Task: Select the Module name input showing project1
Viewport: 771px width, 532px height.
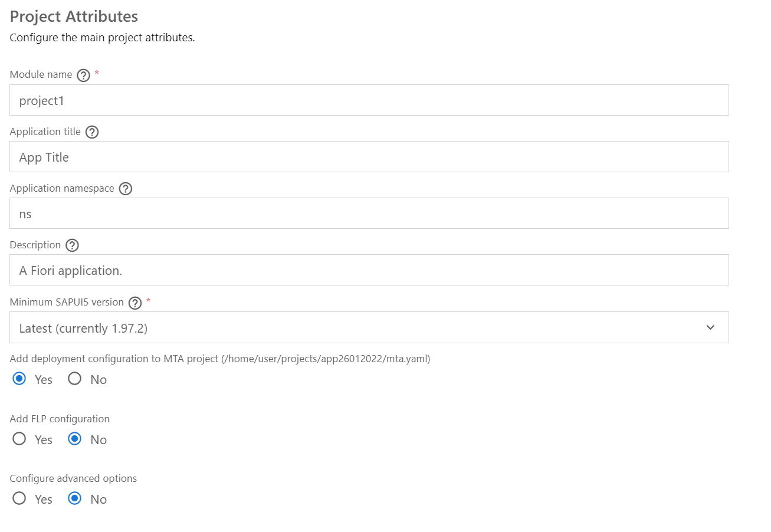Action: [369, 100]
